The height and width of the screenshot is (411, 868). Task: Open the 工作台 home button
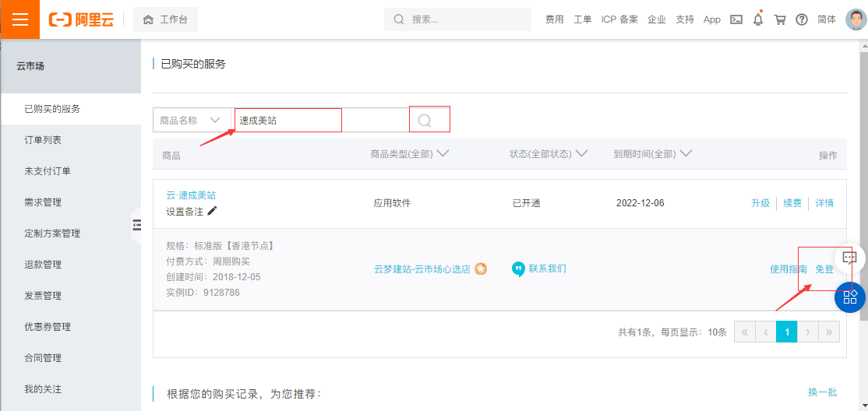click(x=165, y=19)
